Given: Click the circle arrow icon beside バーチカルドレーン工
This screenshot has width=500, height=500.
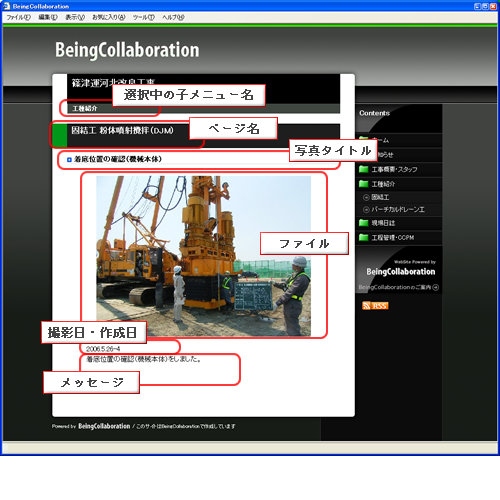Looking at the screenshot, I should (x=366, y=210).
